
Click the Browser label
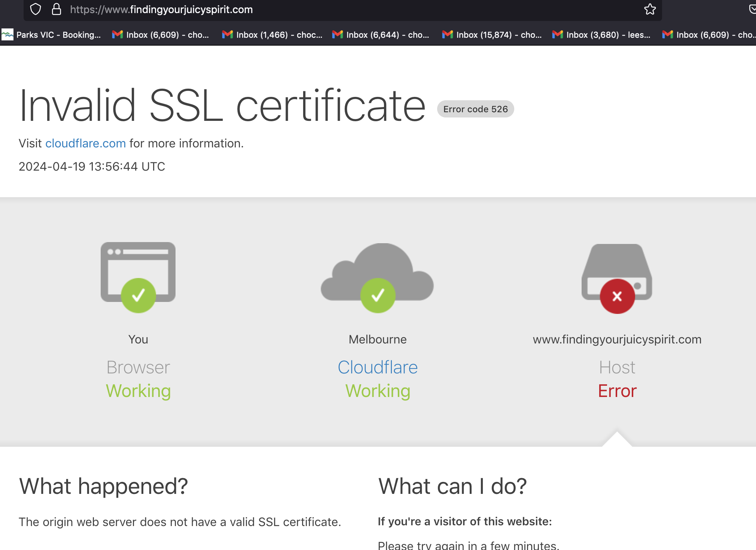138,367
